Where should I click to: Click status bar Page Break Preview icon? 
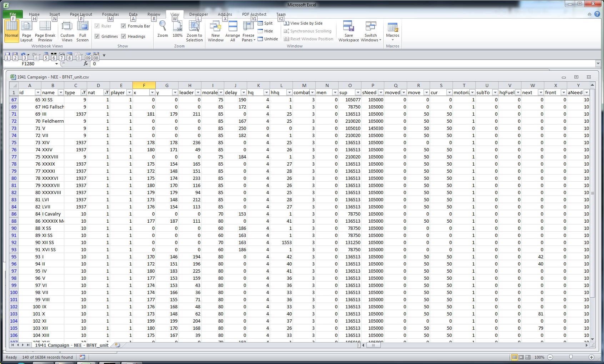pyautogui.click(x=528, y=357)
